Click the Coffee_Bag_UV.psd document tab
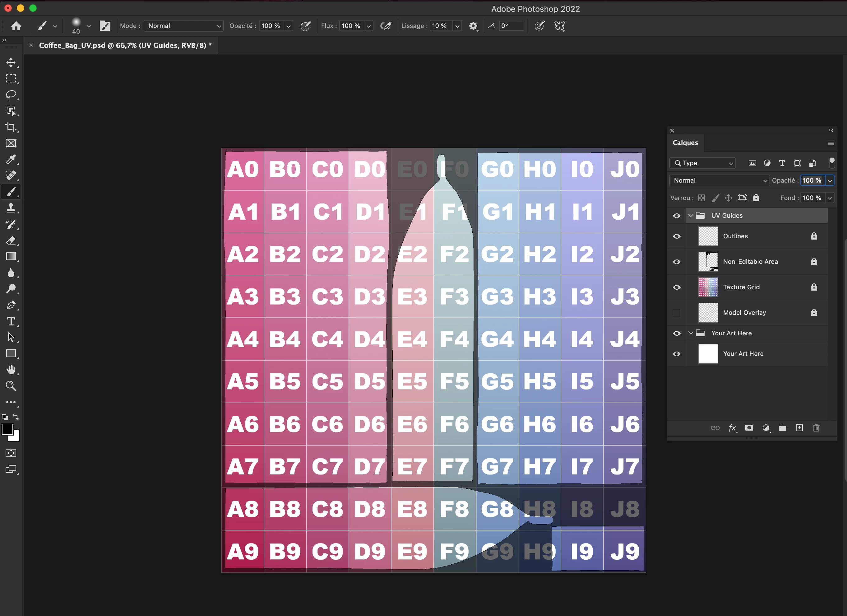The image size is (847, 616). (x=125, y=45)
